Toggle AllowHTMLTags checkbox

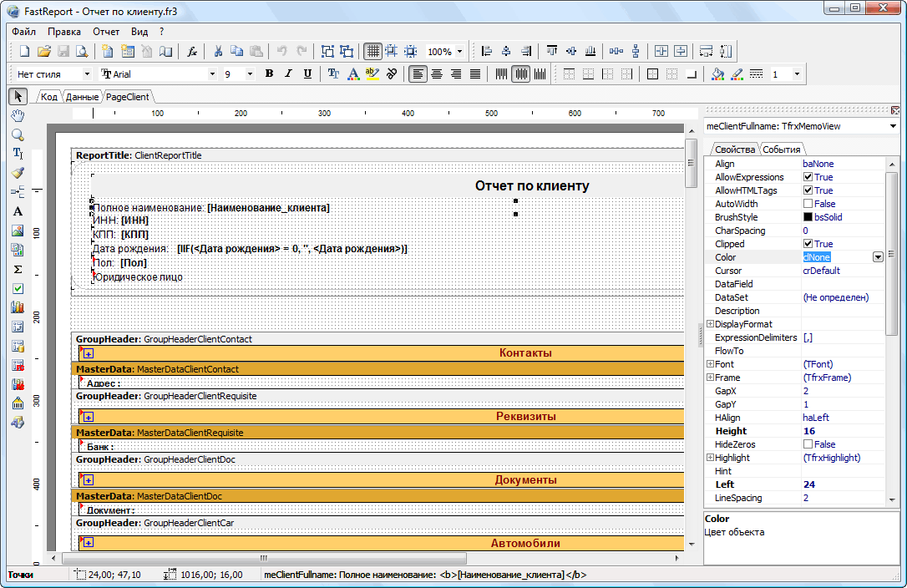[808, 190]
